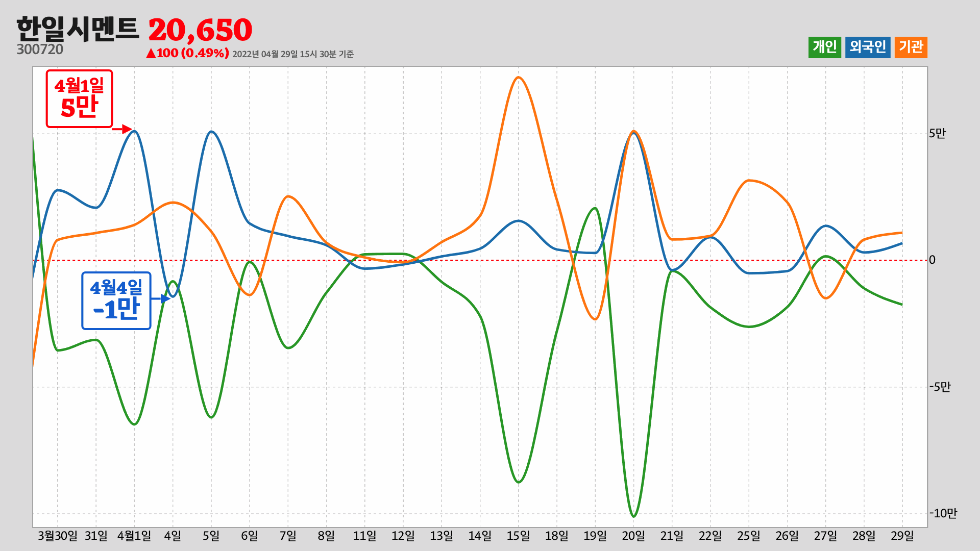Click the 26일 x-axis date label
Image resolution: width=980 pixels, height=551 pixels.
(787, 536)
